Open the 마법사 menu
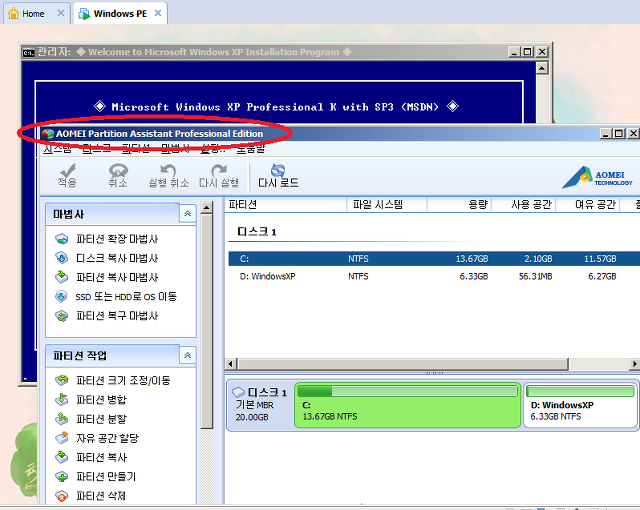This screenshot has height=510, width=640. [175, 149]
